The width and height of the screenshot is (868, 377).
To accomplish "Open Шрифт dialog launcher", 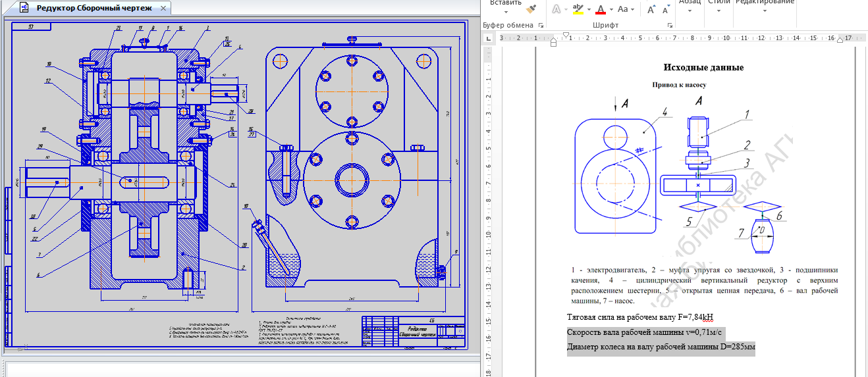I will pyautogui.click(x=670, y=25).
